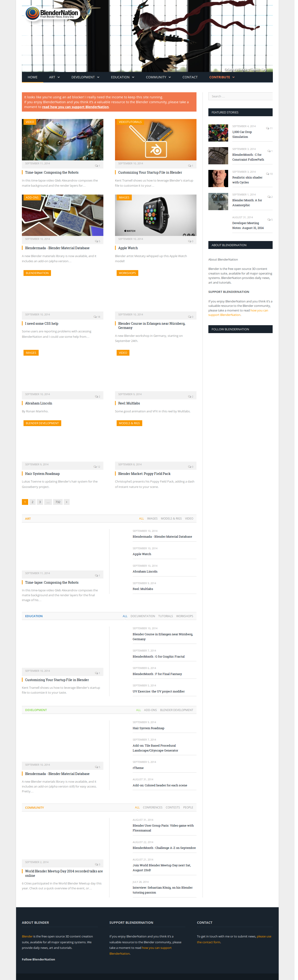The image size is (298, 980).
Task: Expand the Art menu dropdown
Action: (x=55, y=77)
